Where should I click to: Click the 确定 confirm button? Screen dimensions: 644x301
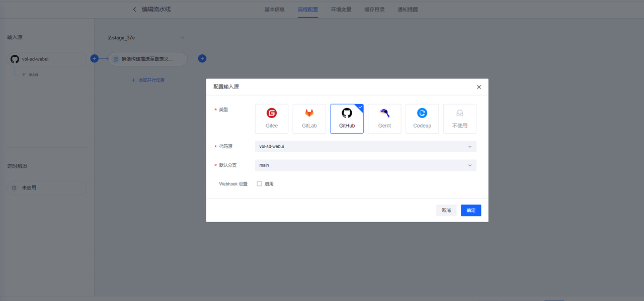(470, 211)
